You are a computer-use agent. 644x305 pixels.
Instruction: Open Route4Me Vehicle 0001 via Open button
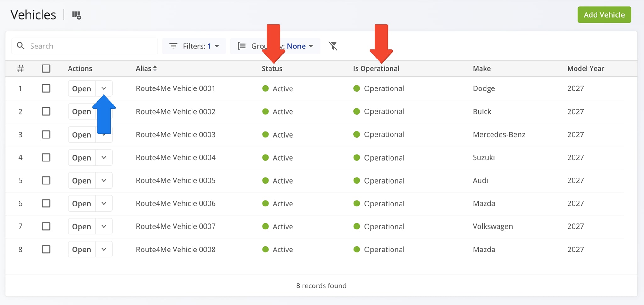[x=82, y=88]
